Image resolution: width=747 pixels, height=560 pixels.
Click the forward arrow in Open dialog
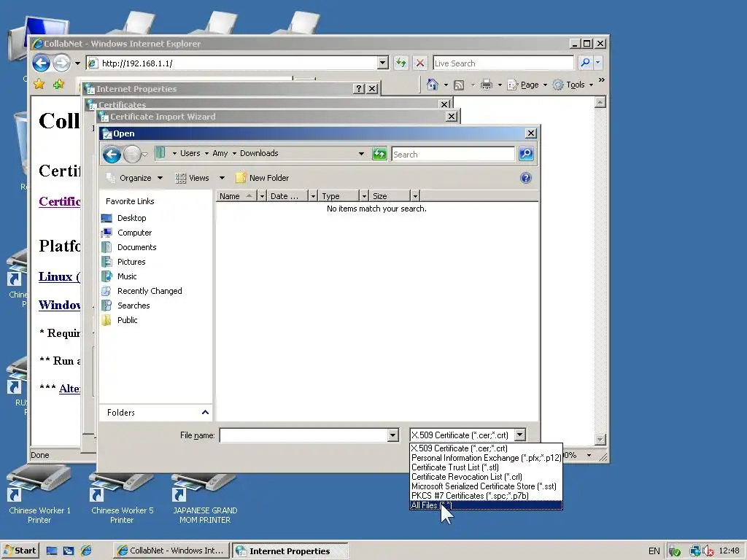(x=132, y=155)
